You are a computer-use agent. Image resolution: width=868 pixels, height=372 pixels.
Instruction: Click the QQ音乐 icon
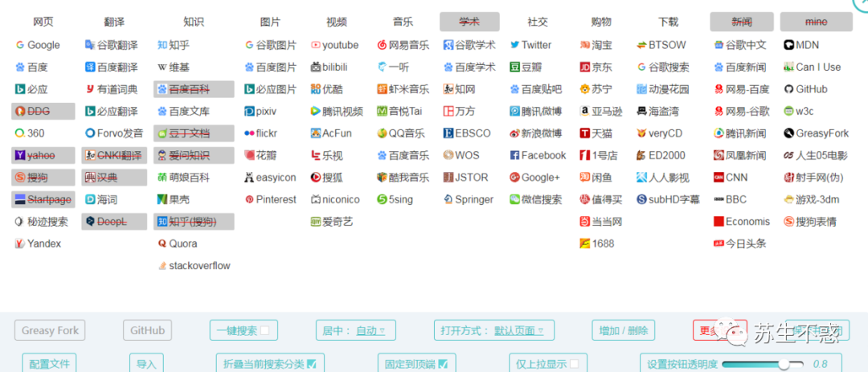[x=382, y=133]
